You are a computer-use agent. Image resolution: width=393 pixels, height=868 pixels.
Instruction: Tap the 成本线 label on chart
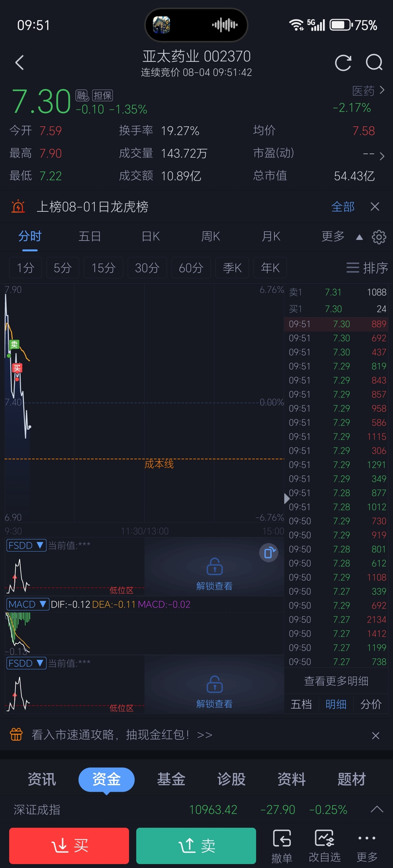pos(159,464)
